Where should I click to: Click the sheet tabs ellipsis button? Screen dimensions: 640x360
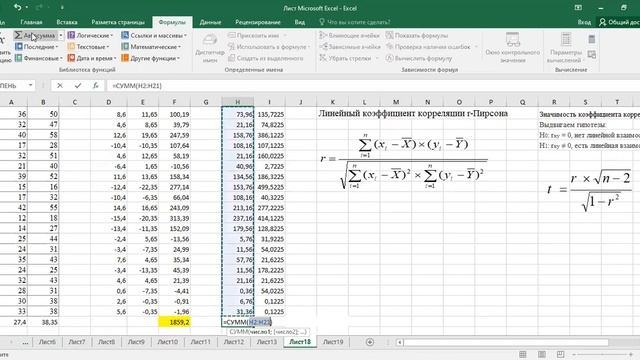click(25, 342)
